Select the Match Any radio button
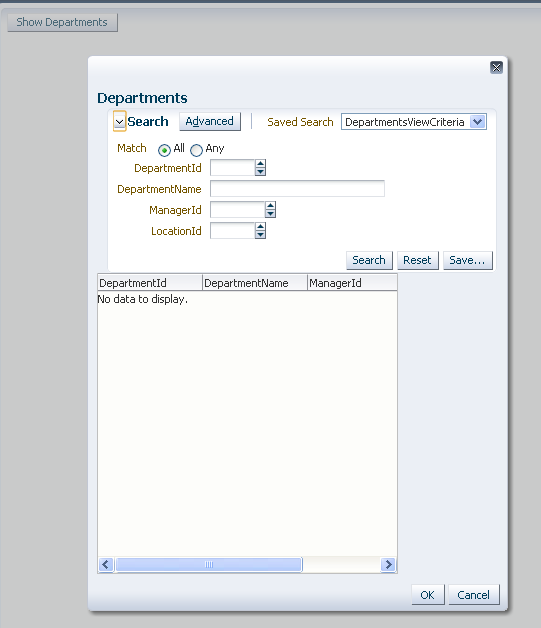 (196, 150)
